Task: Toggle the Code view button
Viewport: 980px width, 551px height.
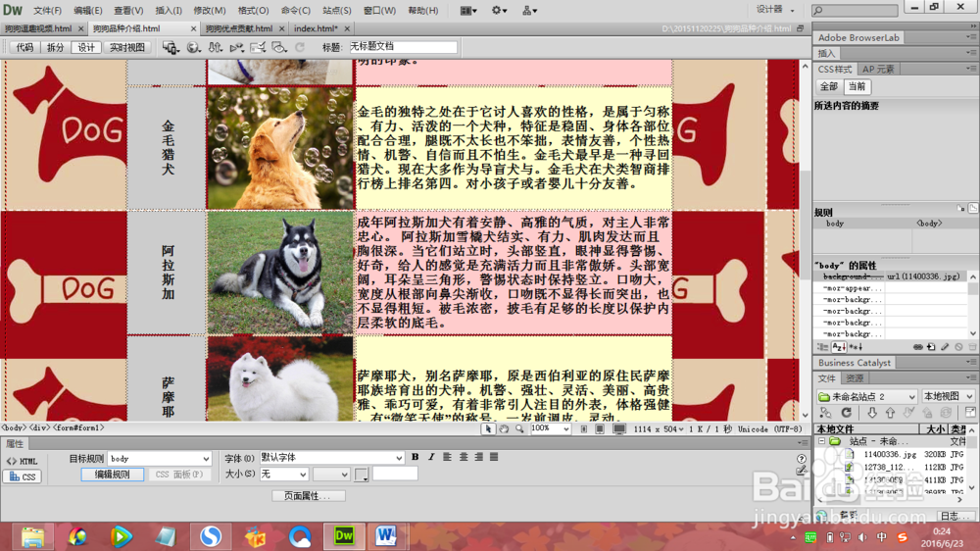Action: pyautogui.click(x=25, y=47)
